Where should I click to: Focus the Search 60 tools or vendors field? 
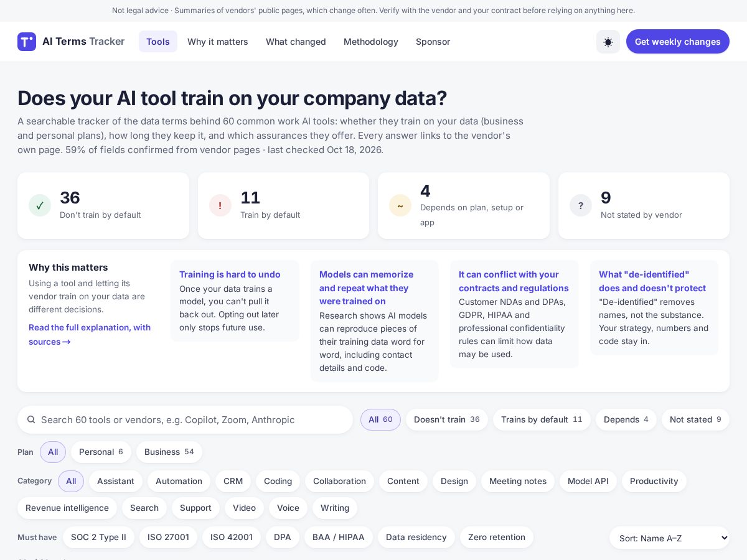tap(185, 419)
